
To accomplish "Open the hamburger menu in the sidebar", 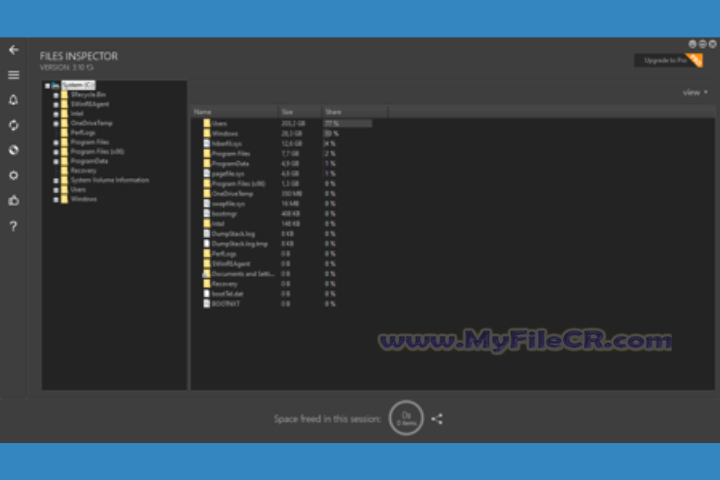I will coord(14,75).
